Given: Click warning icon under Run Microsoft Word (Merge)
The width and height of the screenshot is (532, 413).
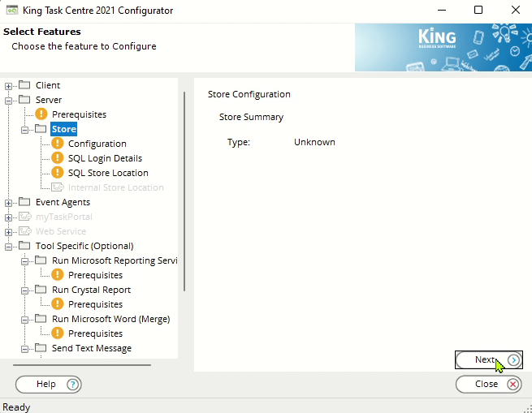Looking at the screenshot, I should point(58,333).
